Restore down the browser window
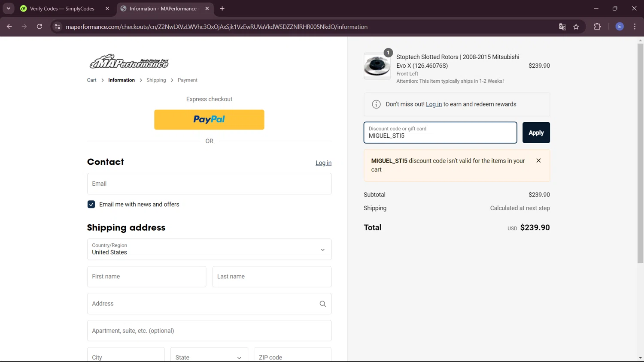 click(615, 9)
